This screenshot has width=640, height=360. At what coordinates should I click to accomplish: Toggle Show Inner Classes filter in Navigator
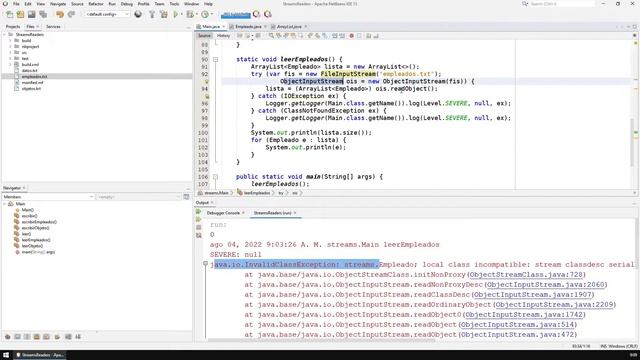pyautogui.click(x=47, y=337)
